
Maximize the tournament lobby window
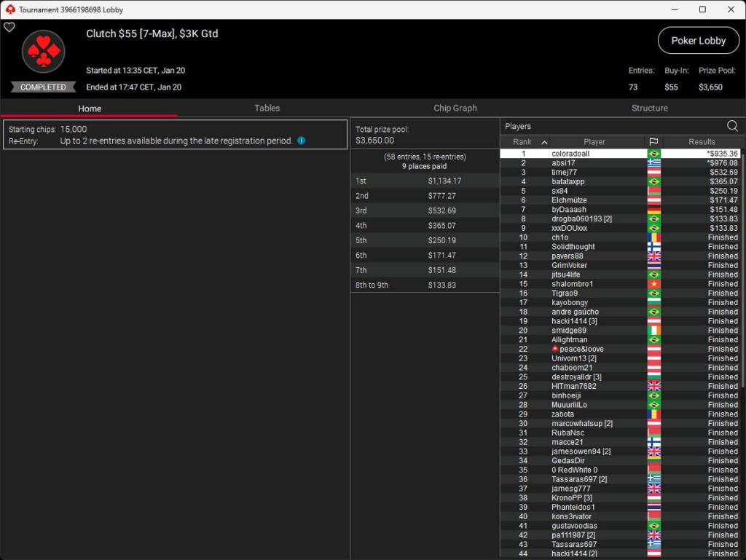702,9
